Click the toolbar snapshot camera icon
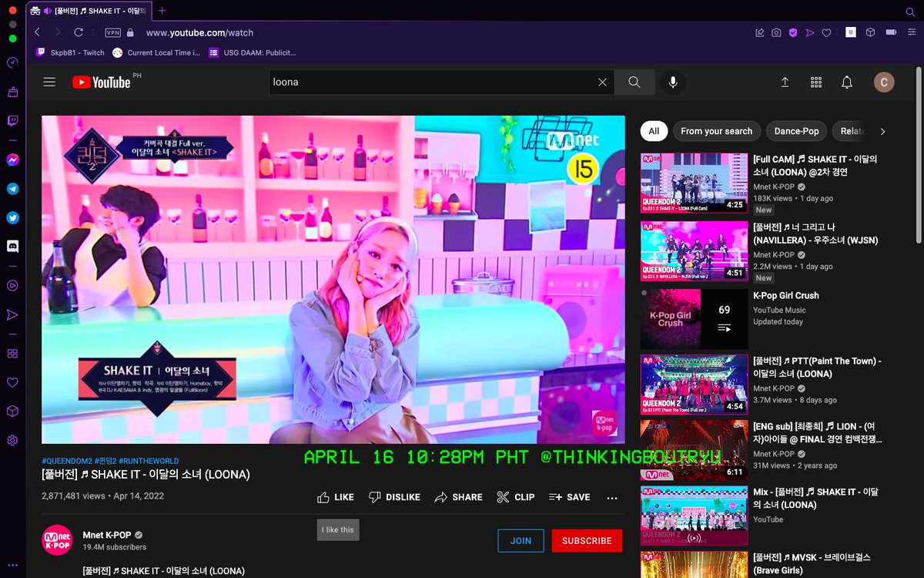Image resolution: width=924 pixels, height=578 pixels. click(x=776, y=32)
